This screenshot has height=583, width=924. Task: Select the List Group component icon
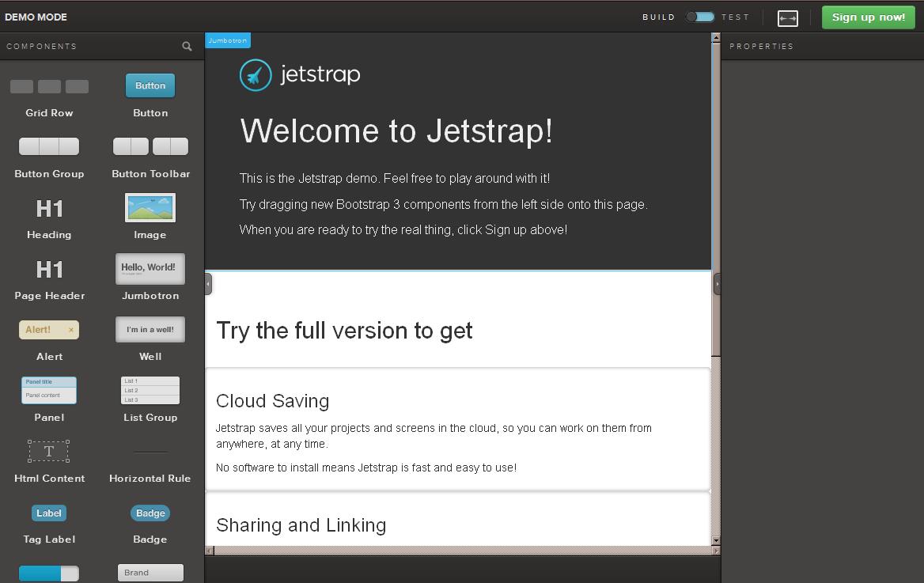[x=150, y=390]
